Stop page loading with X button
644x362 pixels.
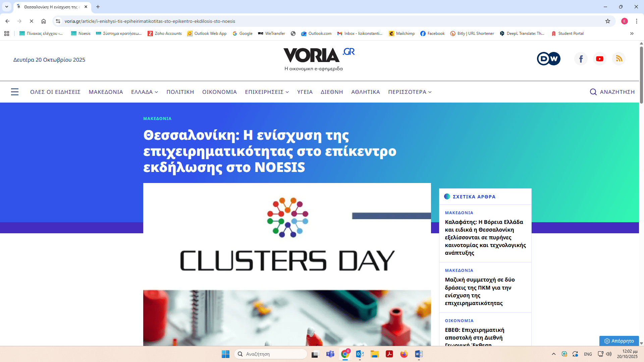pyautogui.click(x=32, y=21)
